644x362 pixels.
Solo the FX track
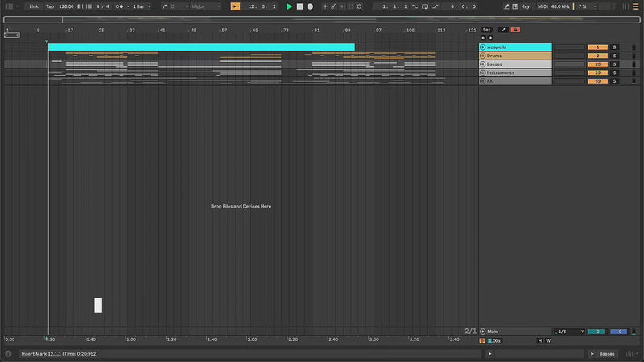[x=614, y=81]
